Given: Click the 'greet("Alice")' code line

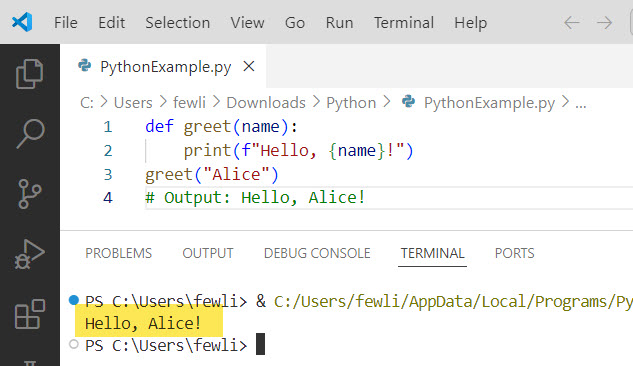Looking at the screenshot, I should [x=212, y=174].
